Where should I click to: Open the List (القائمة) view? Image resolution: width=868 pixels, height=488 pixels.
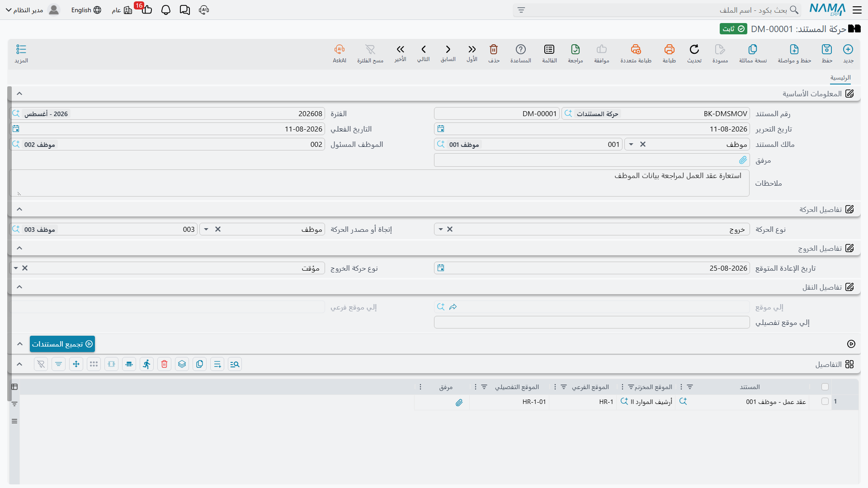click(x=549, y=49)
